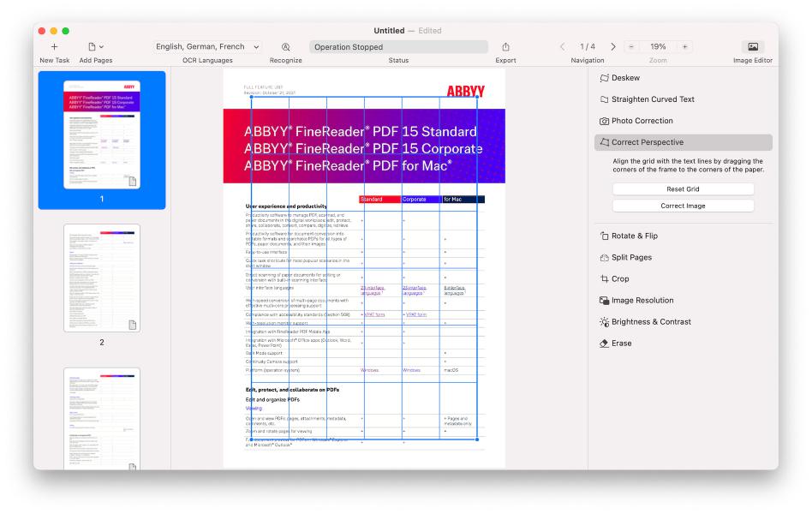Open the Add Pages page icon
The image size is (812, 514).
pyautogui.click(x=92, y=46)
